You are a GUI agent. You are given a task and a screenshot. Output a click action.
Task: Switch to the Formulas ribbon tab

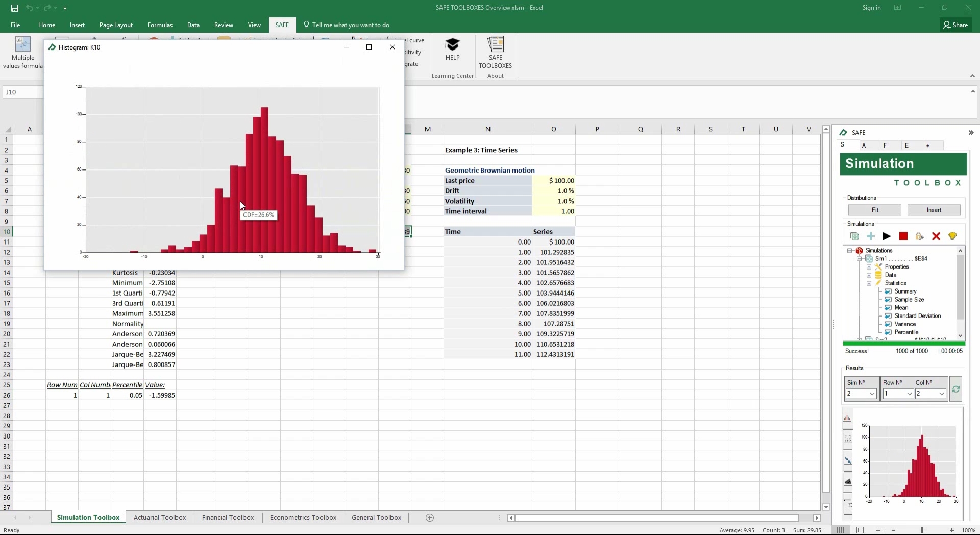[160, 25]
